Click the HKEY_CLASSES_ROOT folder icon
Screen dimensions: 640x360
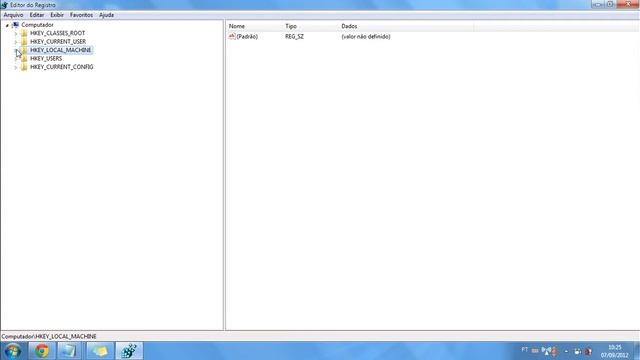tap(24, 33)
